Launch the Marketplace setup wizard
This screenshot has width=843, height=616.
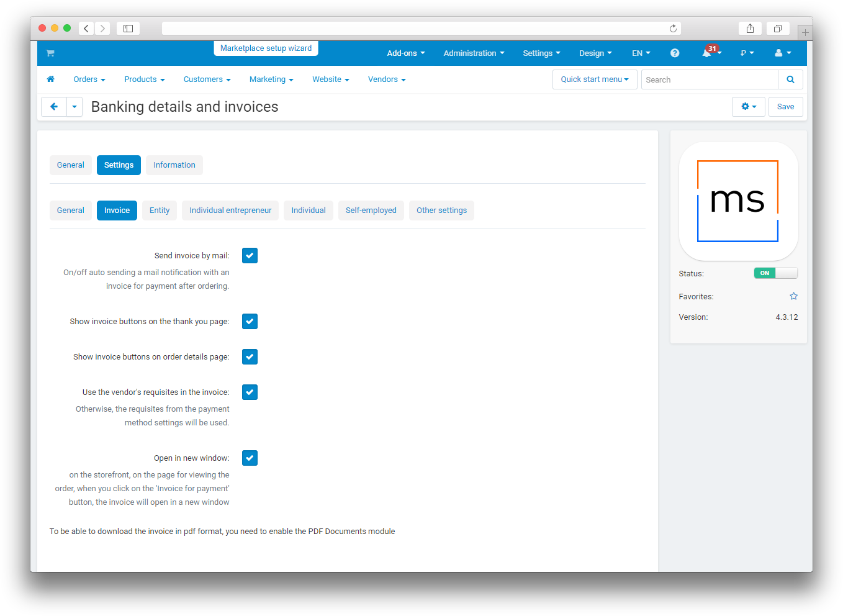pyautogui.click(x=266, y=48)
